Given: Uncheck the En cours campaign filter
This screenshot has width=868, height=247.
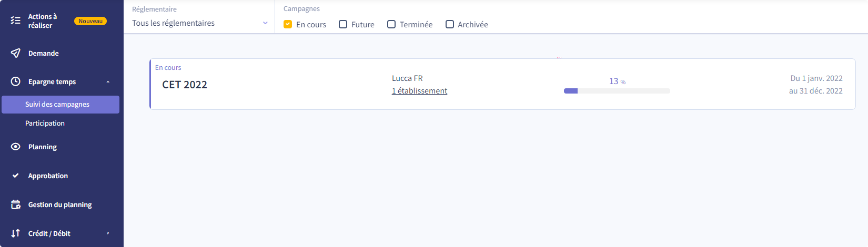Looking at the screenshot, I should (x=288, y=24).
